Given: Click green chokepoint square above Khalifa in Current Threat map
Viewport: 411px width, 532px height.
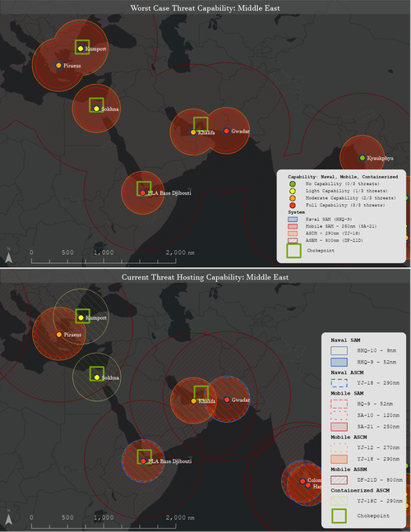Looking at the screenshot, I should tap(201, 393).
